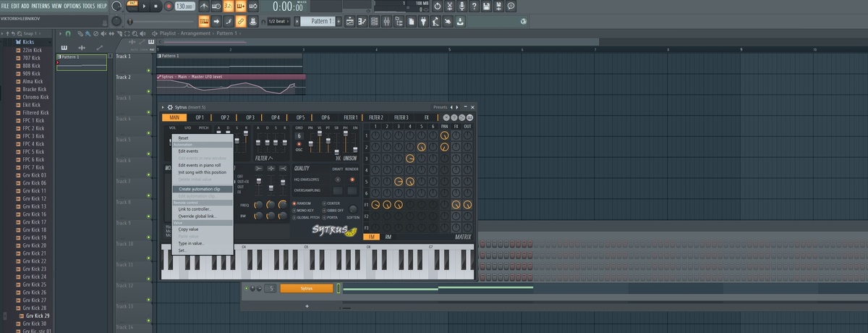Image resolution: width=868 pixels, height=333 pixels.
Task: Toggle the 3-2-1 countdown before recording
Action: tap(228, 6)
